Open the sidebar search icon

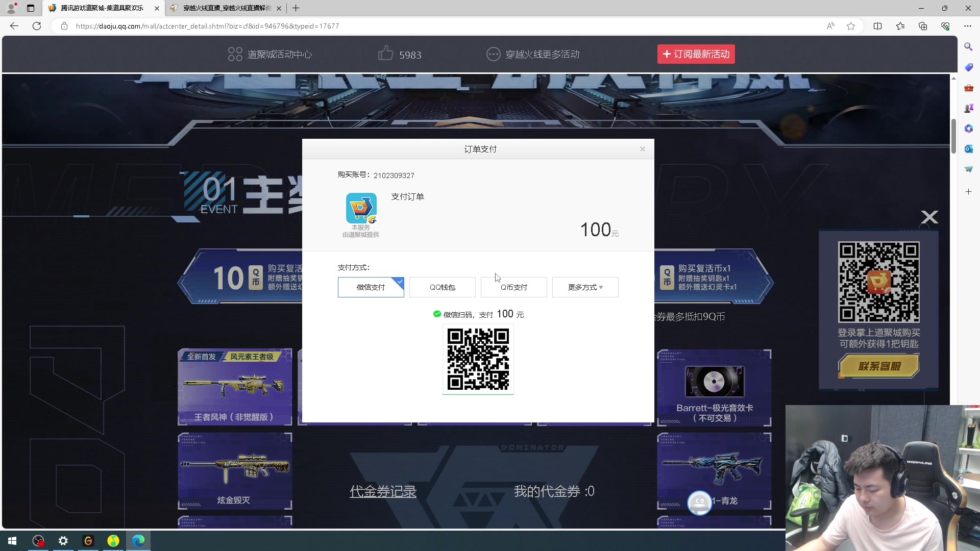pyautogui.click(x=968, y=46)
